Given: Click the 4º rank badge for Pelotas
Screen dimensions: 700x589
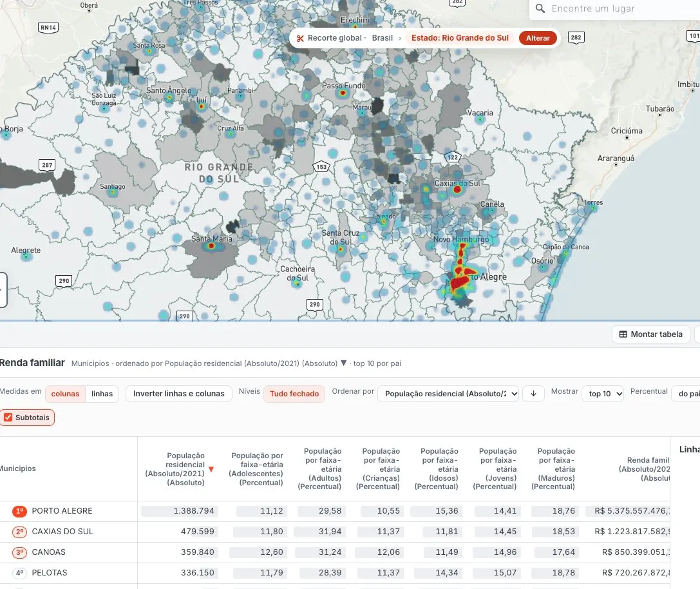Looking at the screenshot, I should coord(20,572).
